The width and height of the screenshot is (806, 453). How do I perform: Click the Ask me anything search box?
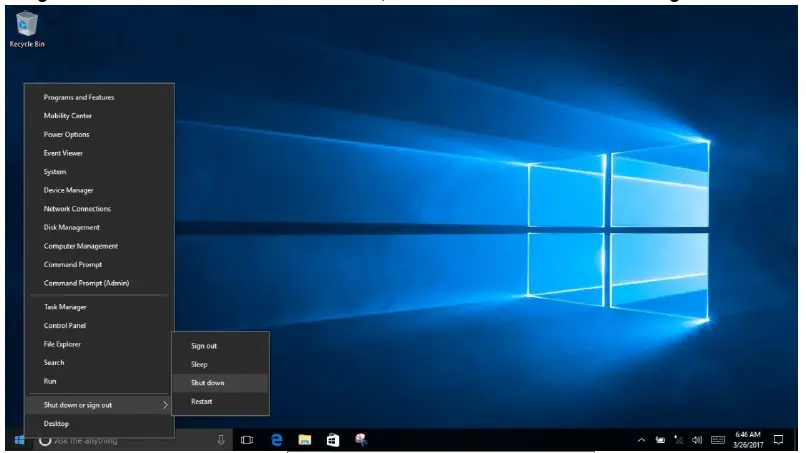pos(133,441)
